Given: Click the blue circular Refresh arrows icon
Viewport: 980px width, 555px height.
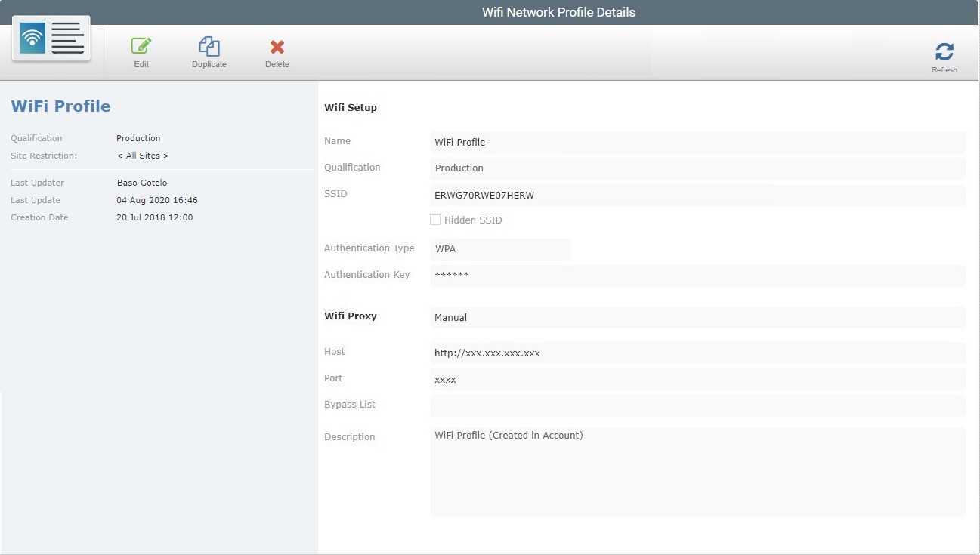Looking at the screenshot, I should (x=944, y=51).
